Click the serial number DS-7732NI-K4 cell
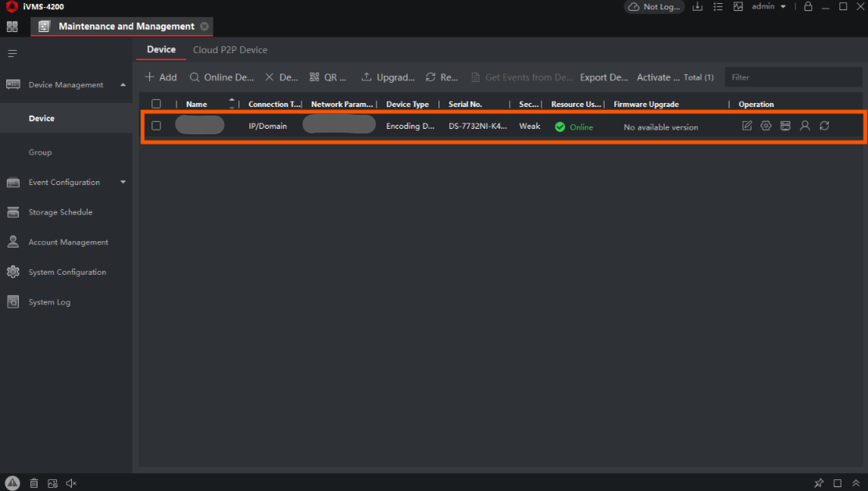This screenshot has width=868, height=491. [477, 126]
